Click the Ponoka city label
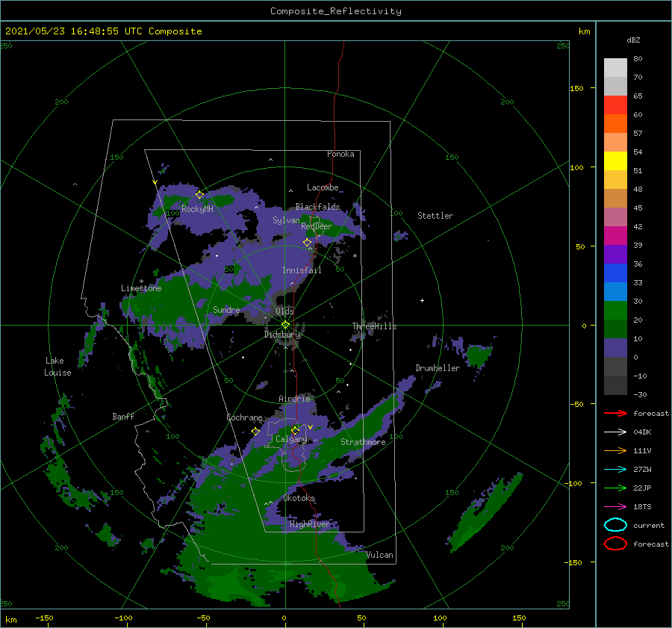 pyautogui.click(x=340, y=154)
